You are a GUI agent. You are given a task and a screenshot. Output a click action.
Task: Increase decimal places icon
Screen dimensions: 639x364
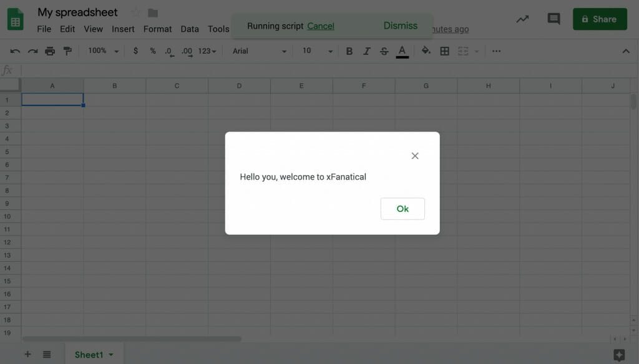(x=187, y=52)
